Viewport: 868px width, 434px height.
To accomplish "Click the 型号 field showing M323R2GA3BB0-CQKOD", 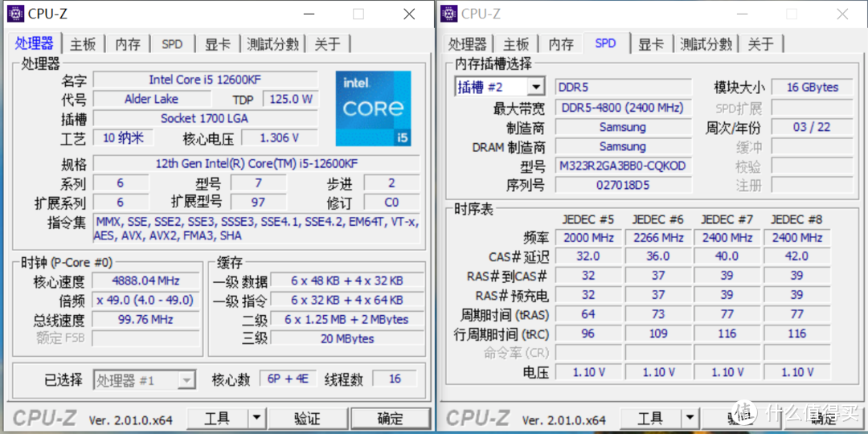I will [623, 166].
